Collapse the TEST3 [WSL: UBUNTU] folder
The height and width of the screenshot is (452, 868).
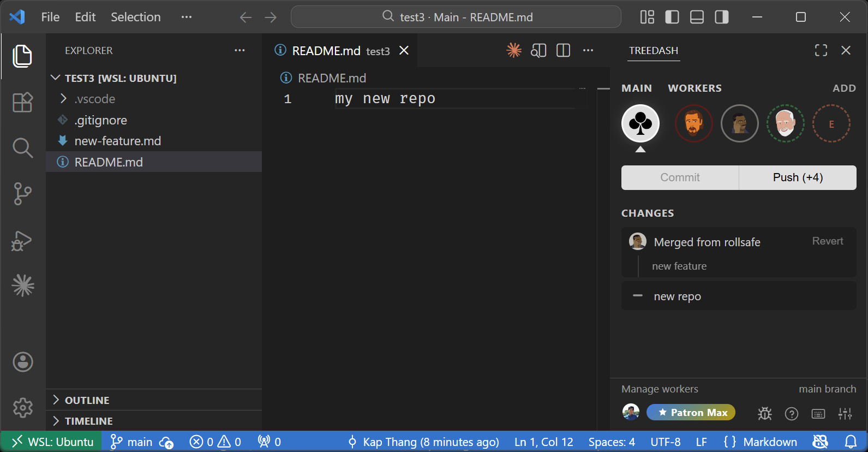coord(154,78)
